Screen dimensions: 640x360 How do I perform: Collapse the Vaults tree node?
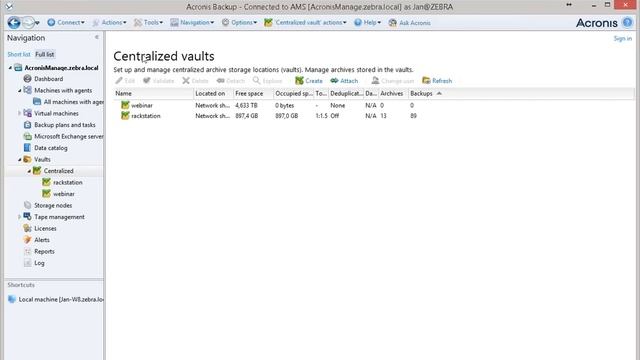(x=20, y=160)
